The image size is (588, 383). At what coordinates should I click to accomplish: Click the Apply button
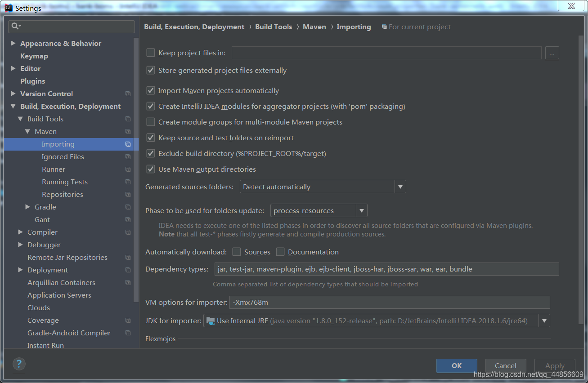tap(555, 365)
